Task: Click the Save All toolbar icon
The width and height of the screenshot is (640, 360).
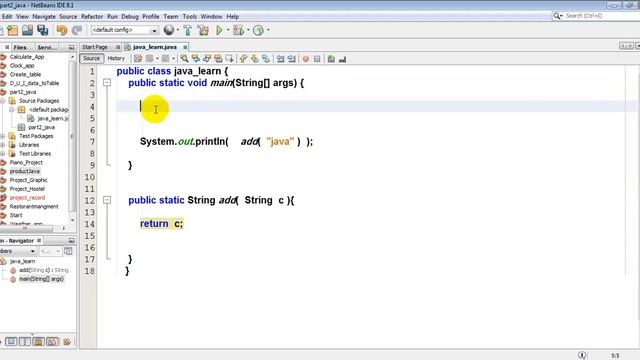Action: pos(42,30)
